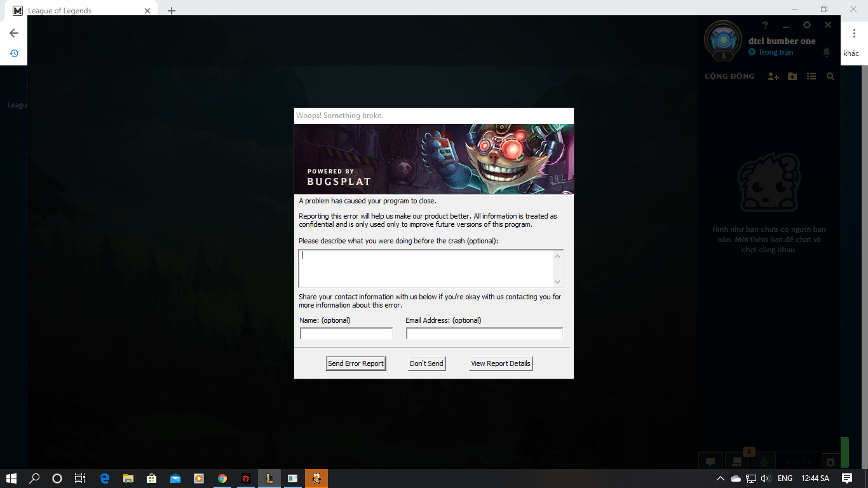Open Mail app from taskbar

[175, 478]
